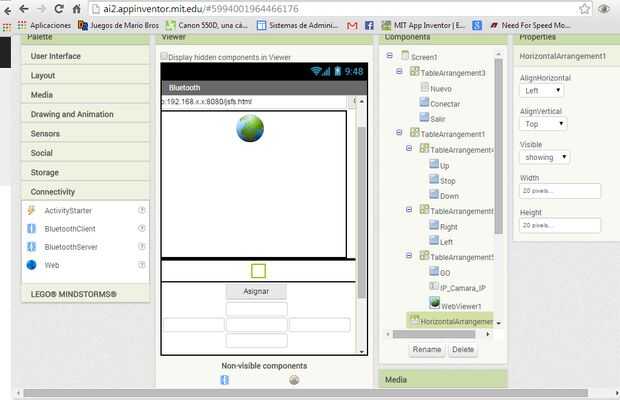Select Up button in tree
This screenshot has height=400, width=620.
click(x=439, y=165)
